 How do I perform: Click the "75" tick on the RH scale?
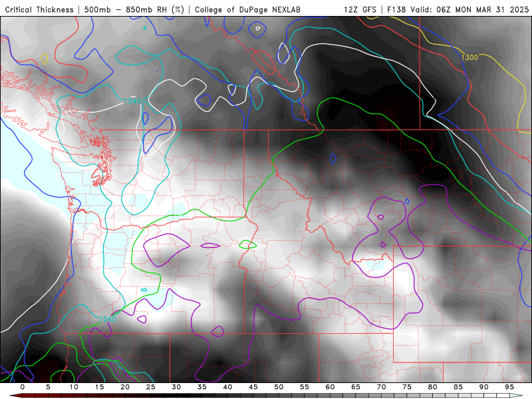coord(407,387)
